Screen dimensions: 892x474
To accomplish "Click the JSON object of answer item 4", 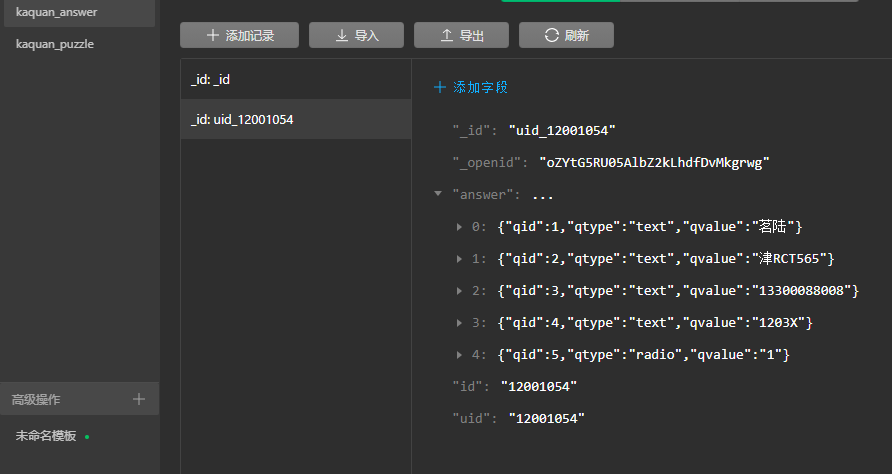I will [643, 355].
